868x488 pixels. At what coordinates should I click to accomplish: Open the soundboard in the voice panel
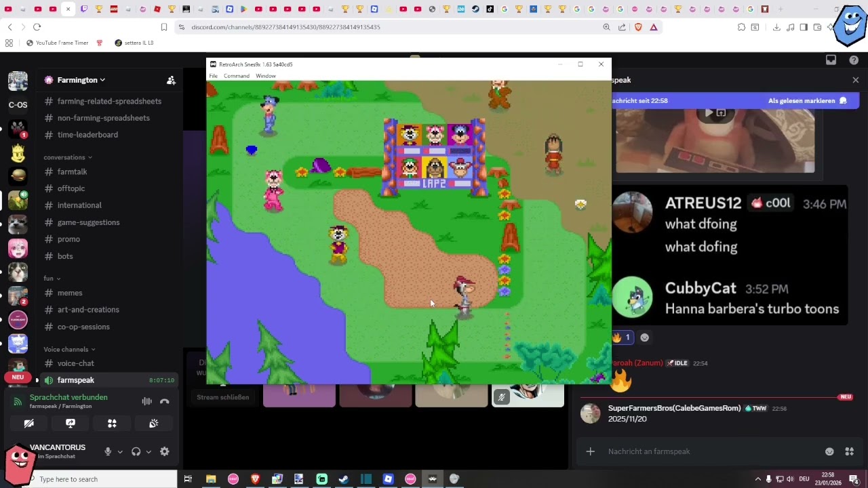click(154, 424)
